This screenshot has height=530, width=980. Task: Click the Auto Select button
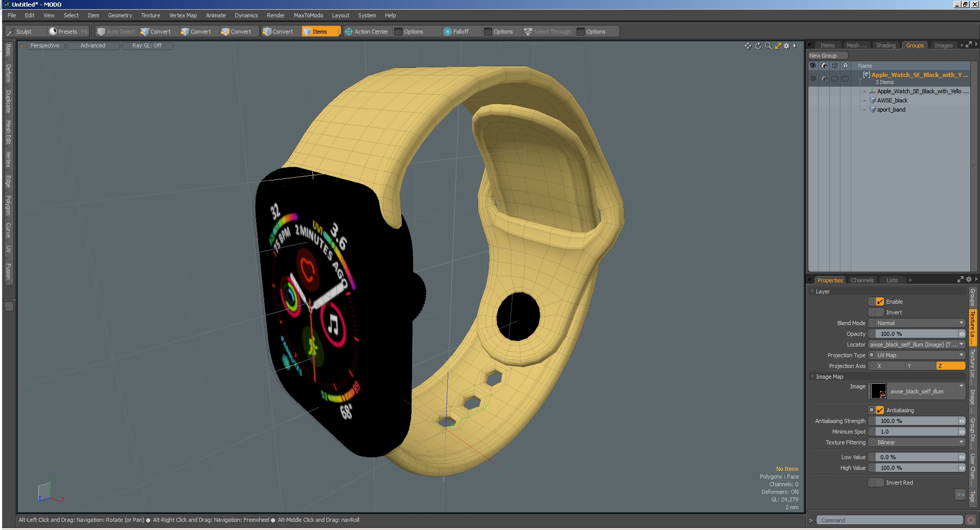point(116,32)
